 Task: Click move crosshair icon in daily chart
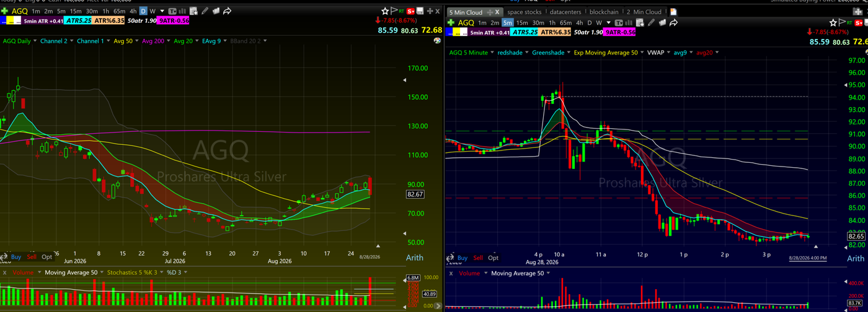click(x=430, y=11)
